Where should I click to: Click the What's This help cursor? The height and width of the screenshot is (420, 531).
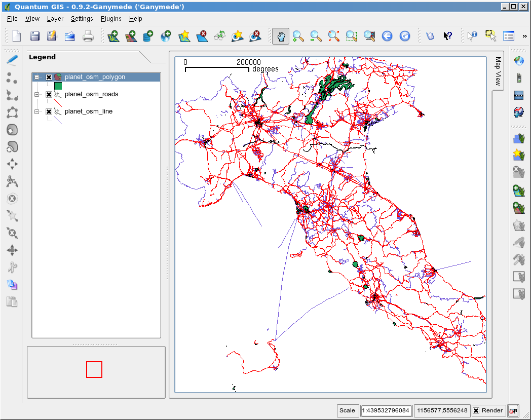click(448, 36)
